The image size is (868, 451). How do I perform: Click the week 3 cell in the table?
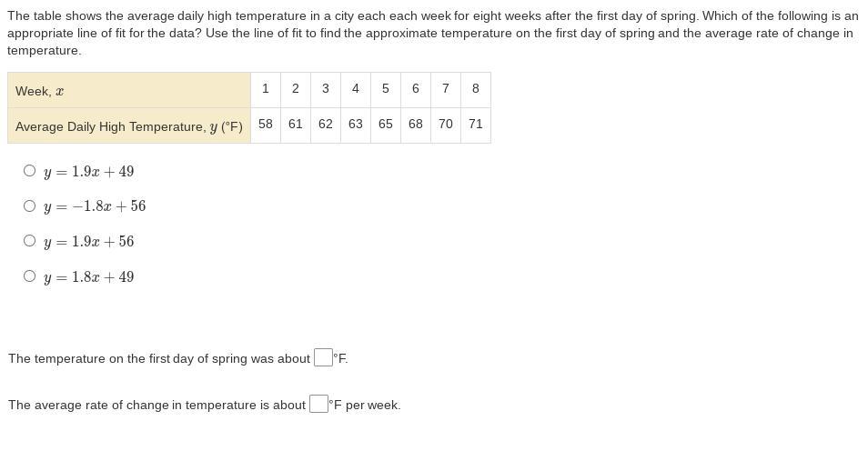(326, 90)
